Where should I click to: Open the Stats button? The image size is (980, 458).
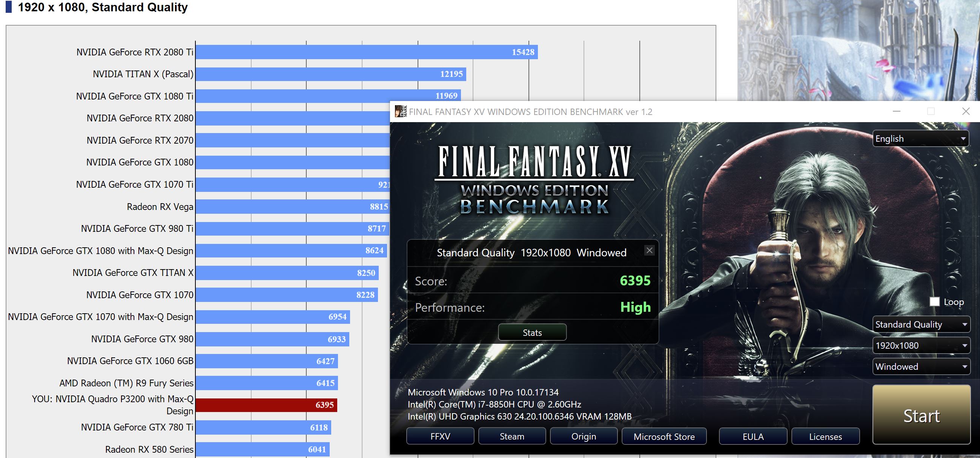point(532,332)
